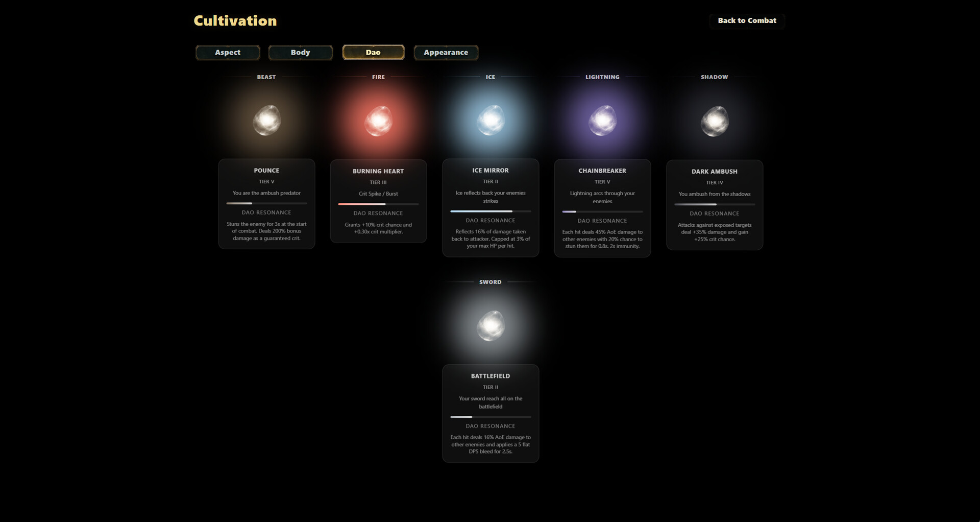Click 'Crit Spike / Burst' text
Viewport: 980px width, 522px height.
point(378,194)
